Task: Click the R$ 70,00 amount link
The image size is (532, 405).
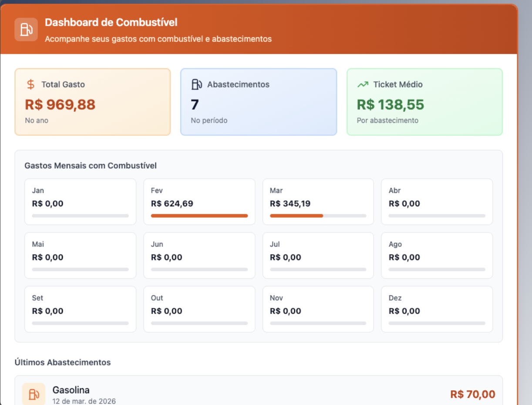Action: [473, 394]
